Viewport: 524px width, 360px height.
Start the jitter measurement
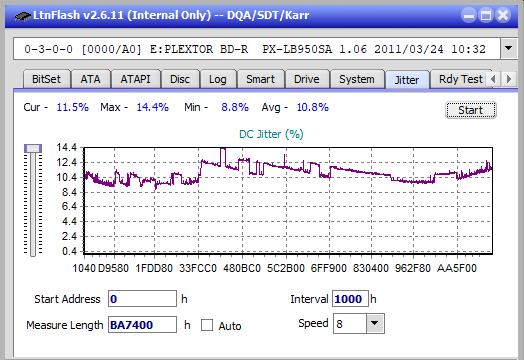click(471, 110)
